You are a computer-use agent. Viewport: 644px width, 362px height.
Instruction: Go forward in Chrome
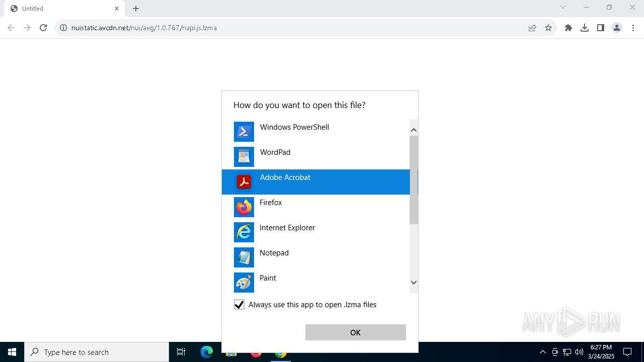point(27,28)
